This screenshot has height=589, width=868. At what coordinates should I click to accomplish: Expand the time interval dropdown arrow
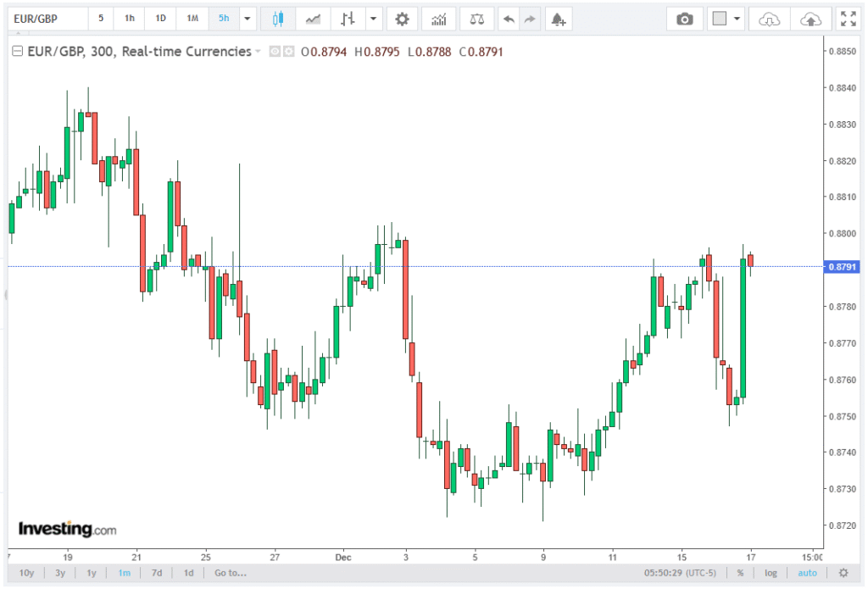tap(247, 19)
